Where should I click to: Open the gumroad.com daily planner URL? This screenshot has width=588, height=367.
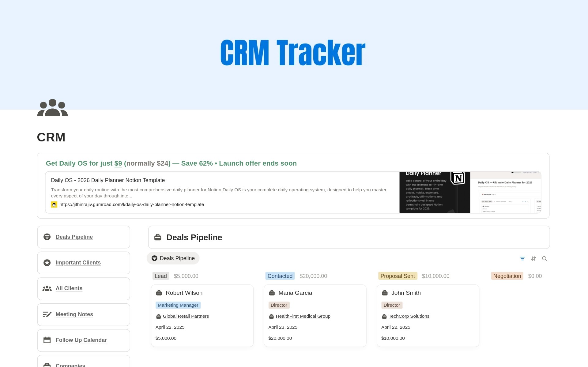[132, 204]
